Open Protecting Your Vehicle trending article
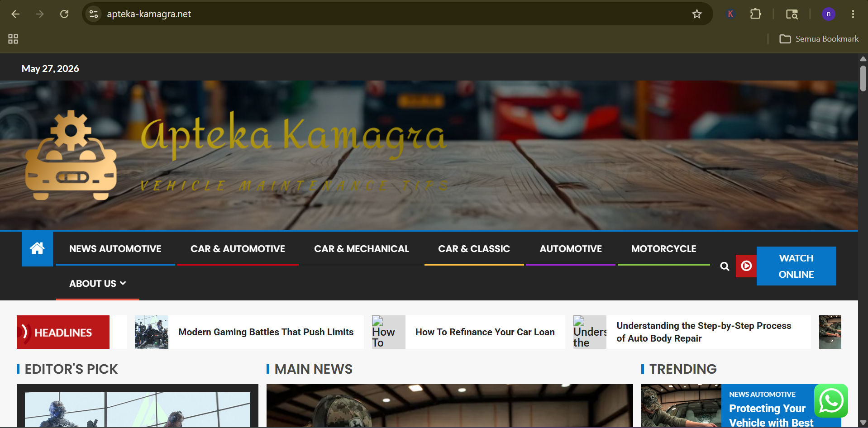This screenshot has width=868, height=428. point(771,415)
